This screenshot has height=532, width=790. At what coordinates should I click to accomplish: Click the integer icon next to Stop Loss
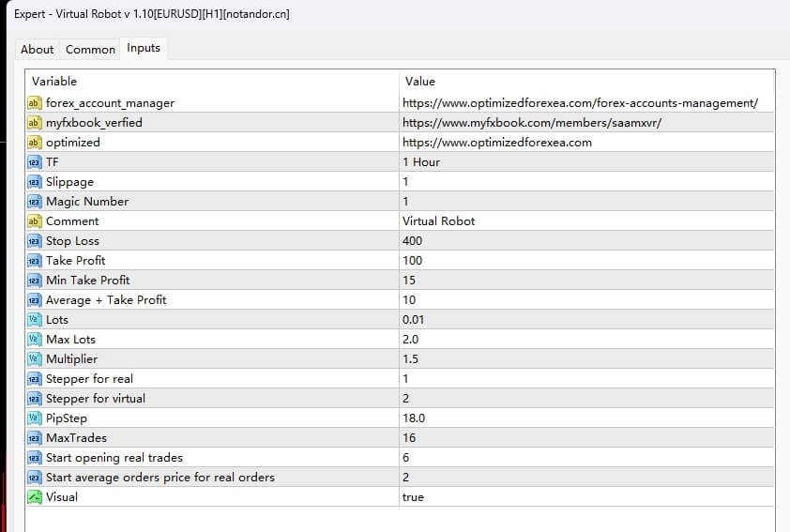(34, 241)
